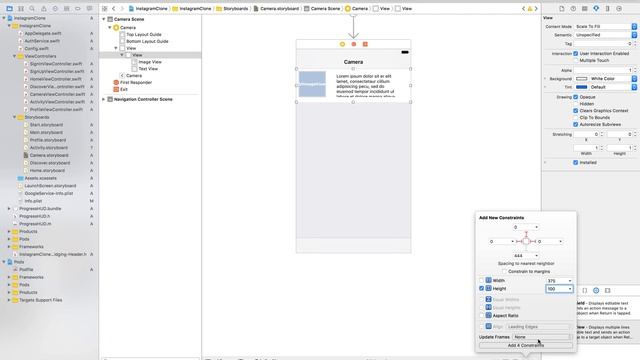This screenshot has height=360, width=640.
Task: Go back with the jump bar back arrow
Action: click(x=113, y=8)
